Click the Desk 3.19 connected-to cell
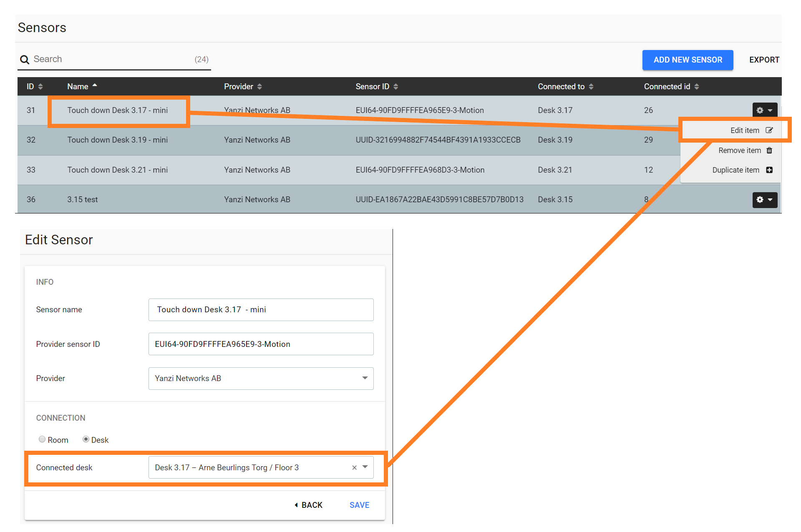The image size is (801, 532). [x=555, y=140]
